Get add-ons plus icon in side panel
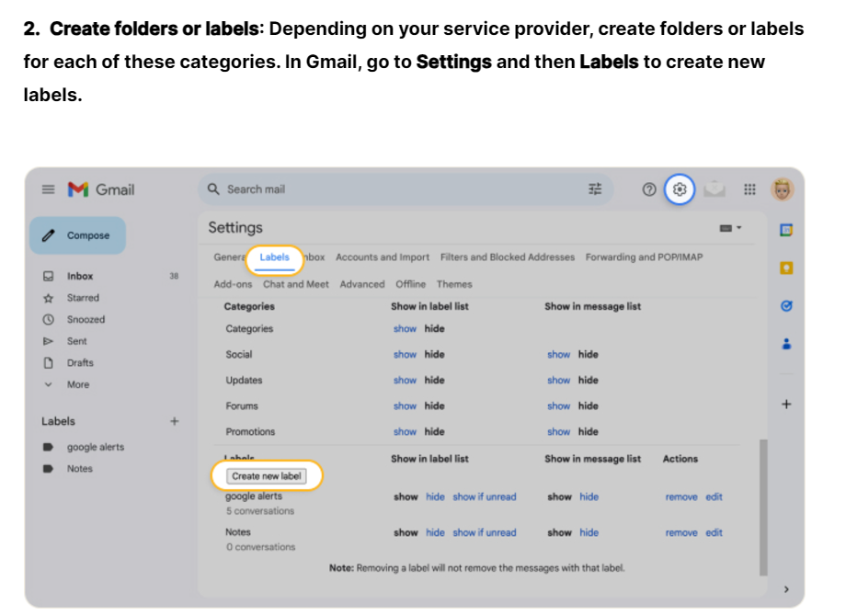 (x=786, y=404)
